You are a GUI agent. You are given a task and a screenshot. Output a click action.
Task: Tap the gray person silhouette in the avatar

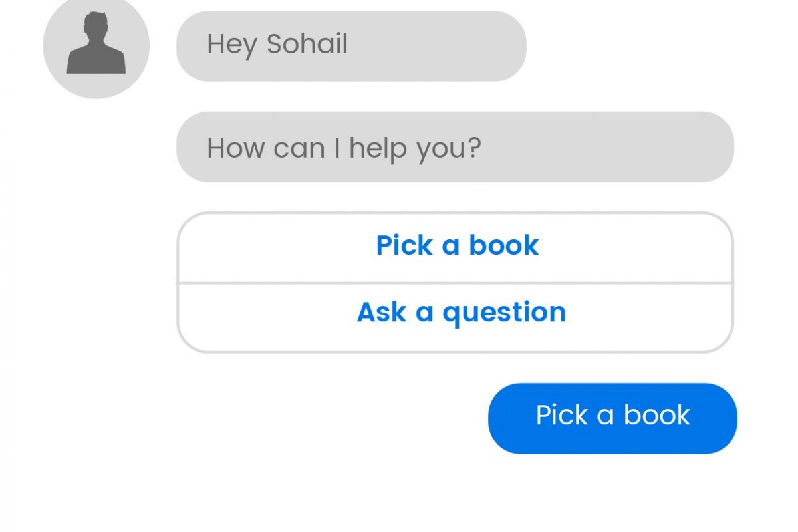pyautogui.click(x=96, y=43)
